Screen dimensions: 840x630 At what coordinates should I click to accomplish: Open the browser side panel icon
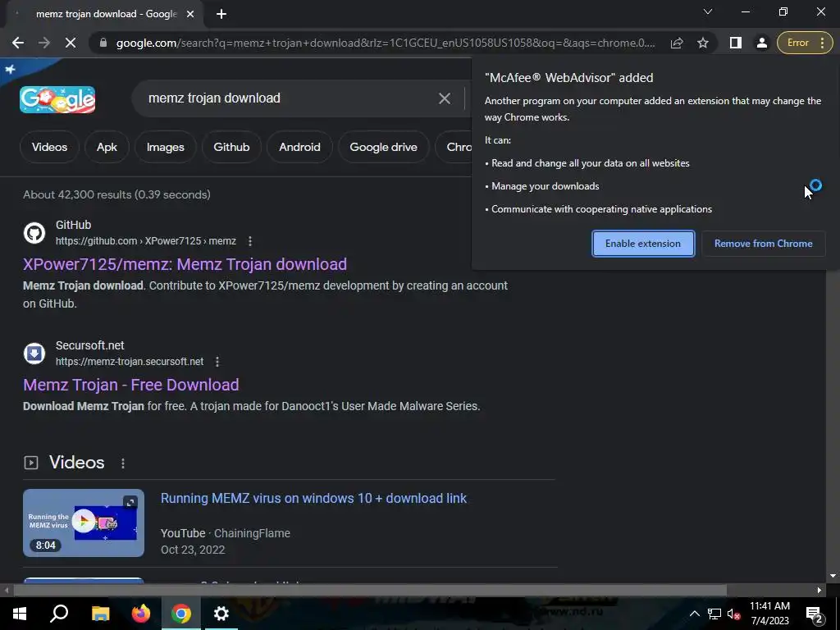(736, 43)
